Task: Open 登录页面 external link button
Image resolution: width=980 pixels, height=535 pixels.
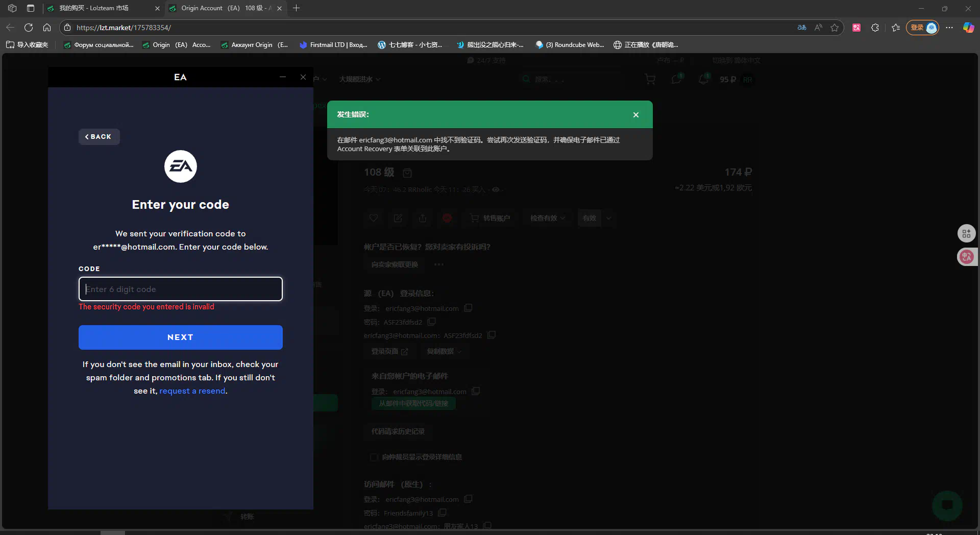Action: 389,351
